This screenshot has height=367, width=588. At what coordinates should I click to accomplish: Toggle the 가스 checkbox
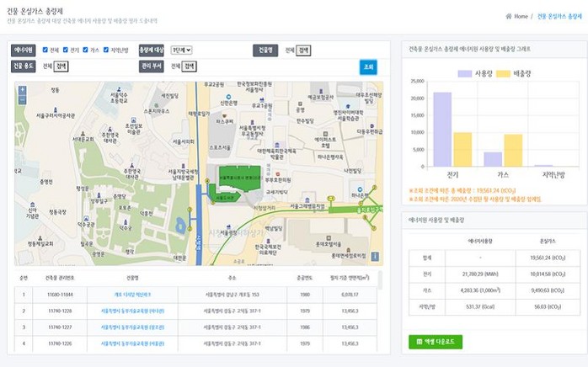point(85,50)
